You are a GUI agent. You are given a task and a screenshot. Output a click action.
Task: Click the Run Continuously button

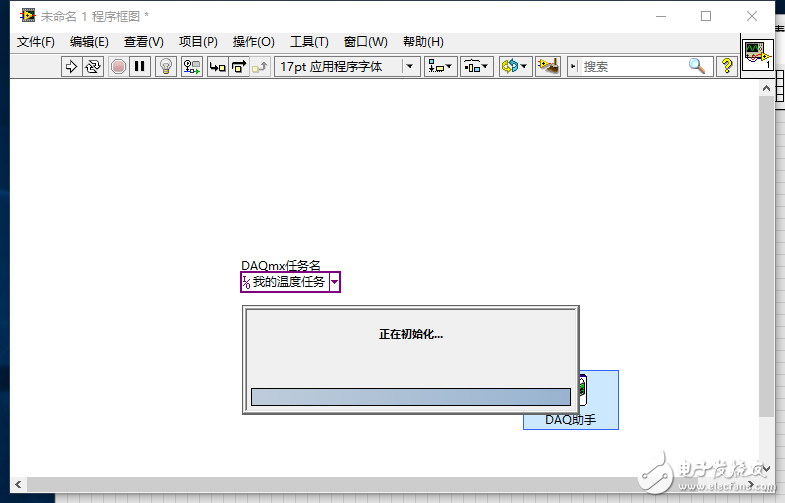pos(93,67)
